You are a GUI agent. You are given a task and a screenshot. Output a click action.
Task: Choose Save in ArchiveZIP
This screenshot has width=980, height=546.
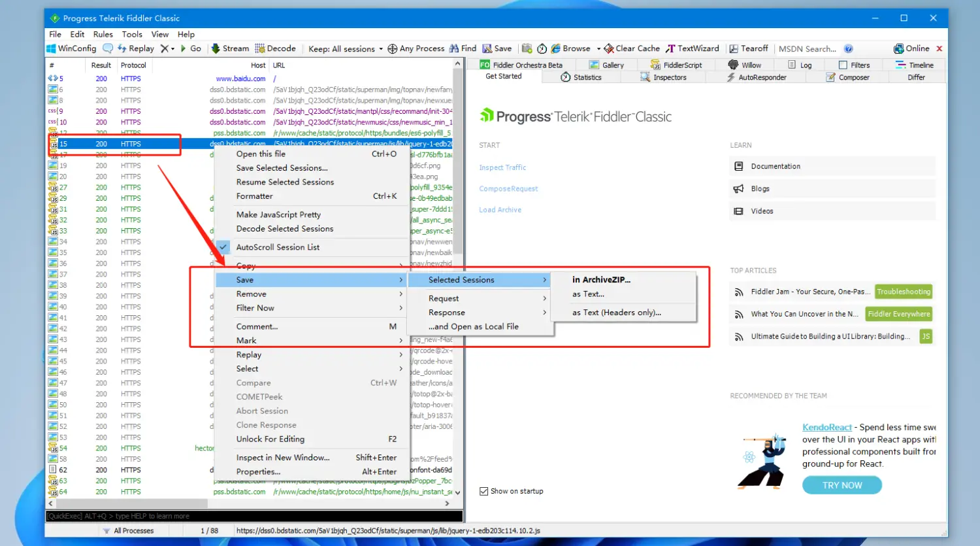tap(624, 280)
